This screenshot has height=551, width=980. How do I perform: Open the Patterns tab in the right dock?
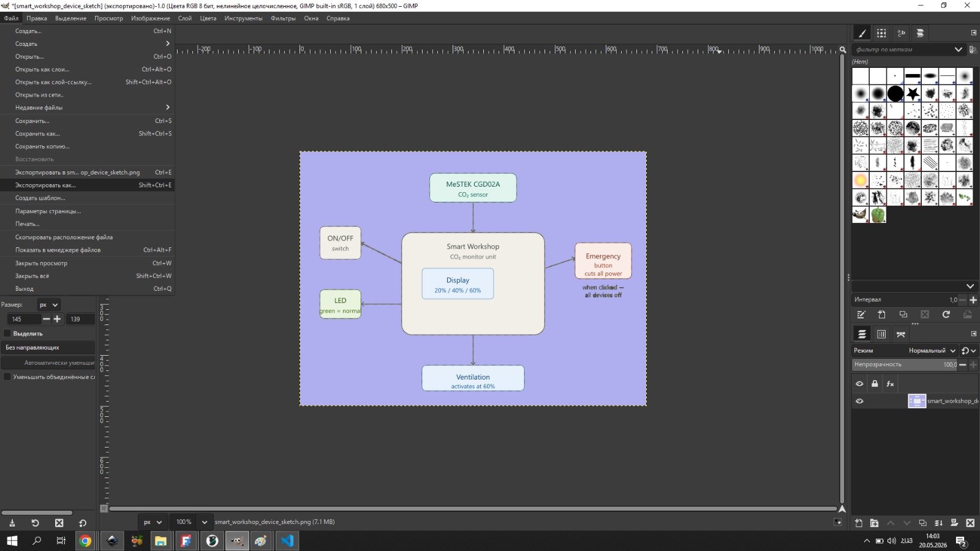pyautogui.click(x=881, y=33)
